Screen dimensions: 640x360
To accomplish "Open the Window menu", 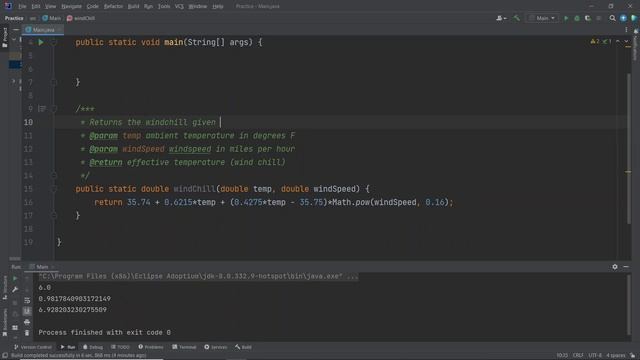I will click(x=198, y=7).
